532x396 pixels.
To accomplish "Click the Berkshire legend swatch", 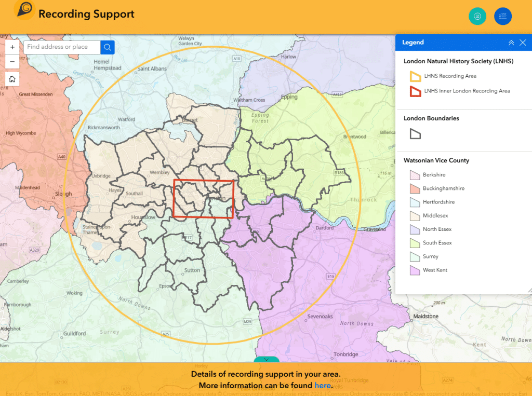I will pos(415,175).
